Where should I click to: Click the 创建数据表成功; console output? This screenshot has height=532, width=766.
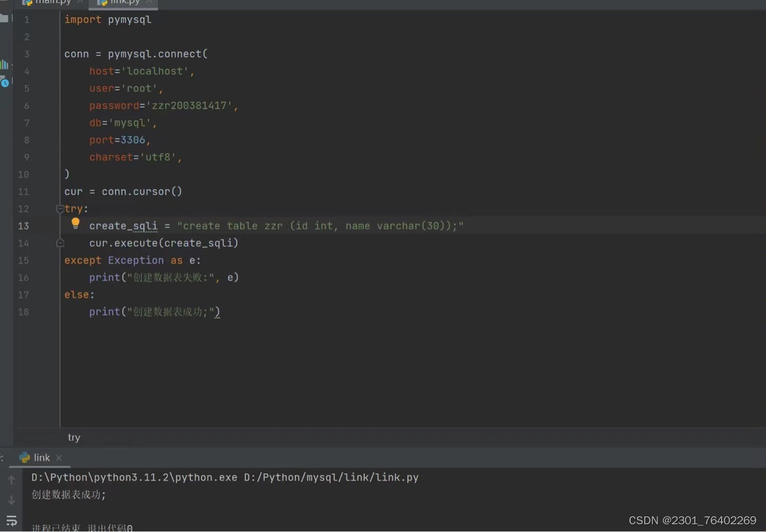[69, 495]
